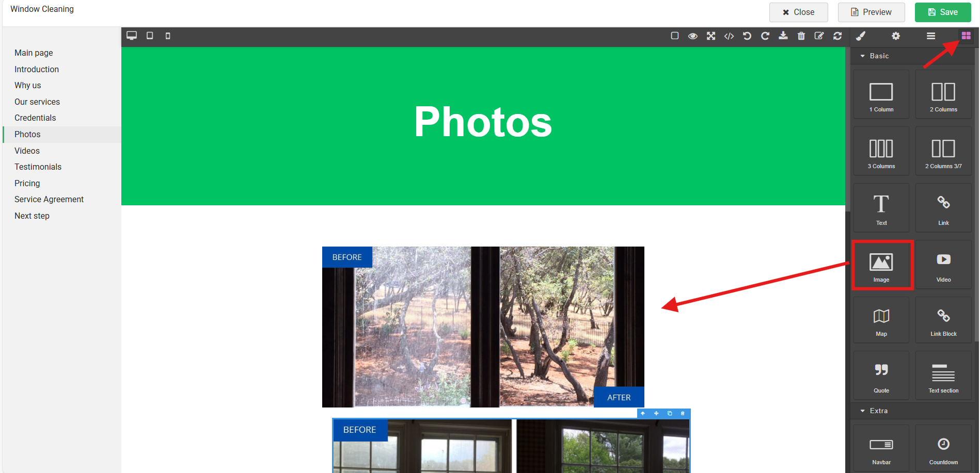
Task: Click the green Save button
Action: point(943,12)
